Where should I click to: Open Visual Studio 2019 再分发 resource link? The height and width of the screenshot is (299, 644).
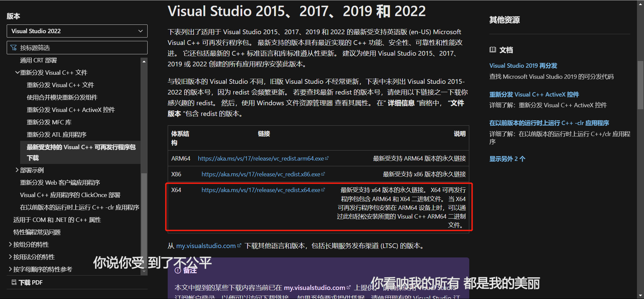tap(523, 66)
